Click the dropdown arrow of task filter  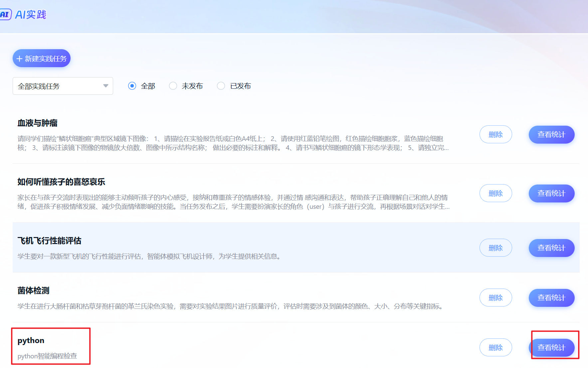tap(106, 86)
